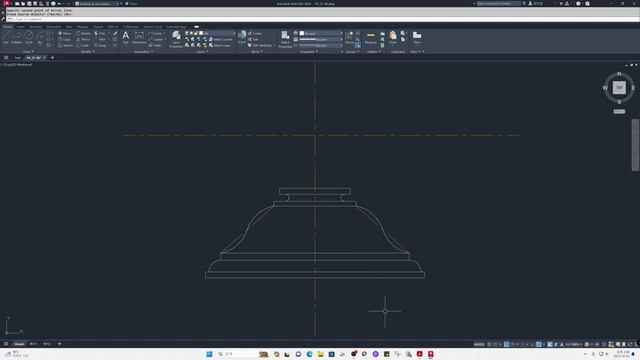Screen dimensions: 640x360
Task: Click the ViewCube TOP face
Action: coord(619,87)
